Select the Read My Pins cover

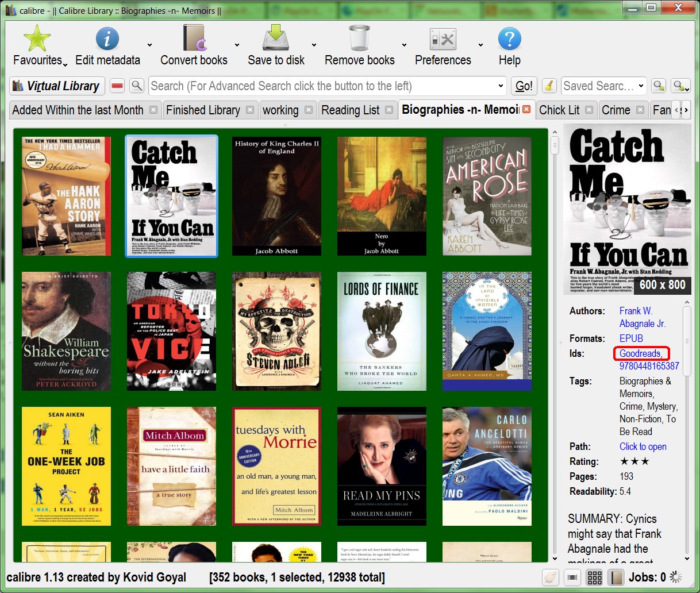[x=382, y=466]
